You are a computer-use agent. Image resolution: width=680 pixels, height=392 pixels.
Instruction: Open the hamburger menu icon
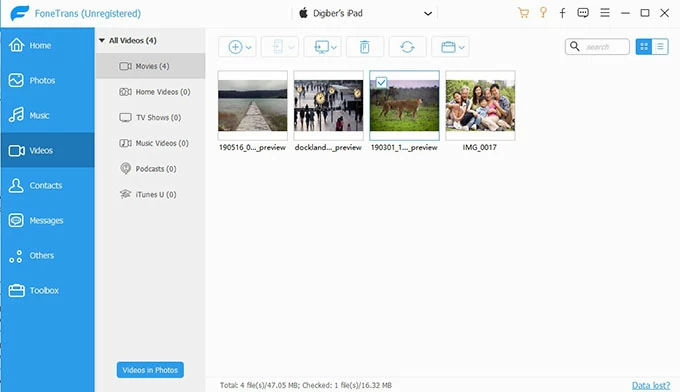pyautogui.click(x=605, y=13)
